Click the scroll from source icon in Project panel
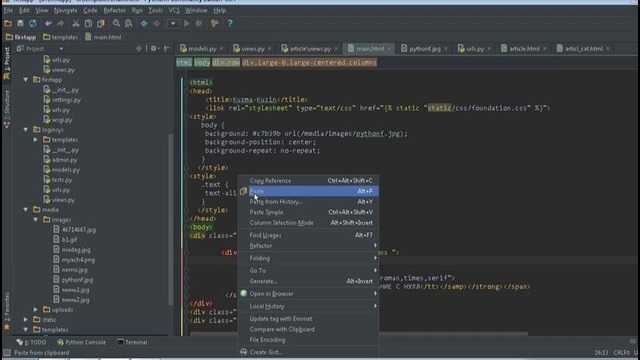The width and height of the screenshot is (640, 360). tap(139, 49)
